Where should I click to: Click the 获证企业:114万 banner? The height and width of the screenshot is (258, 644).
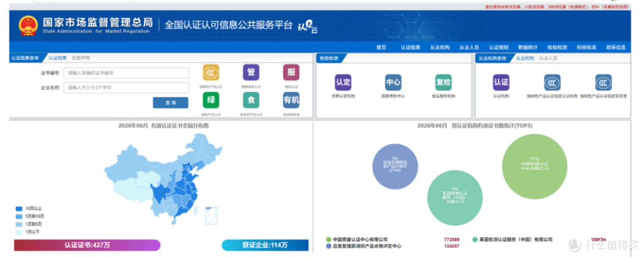pos(265,245)
